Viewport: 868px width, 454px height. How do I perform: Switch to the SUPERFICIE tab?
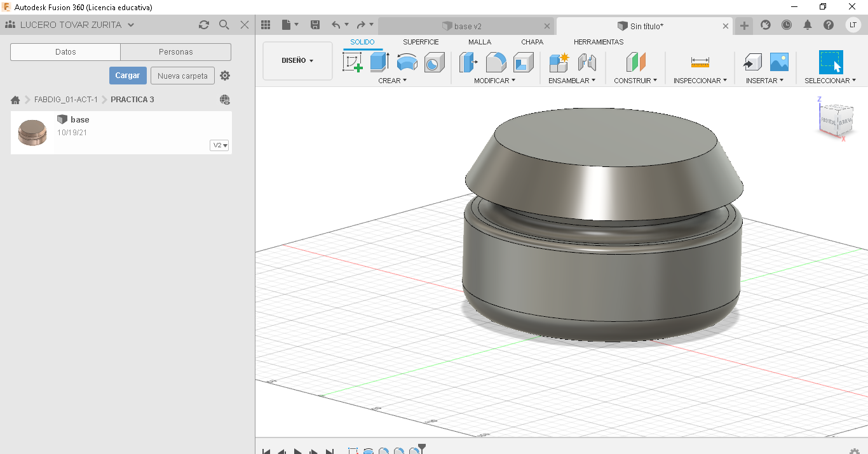[x=421, y=42]
